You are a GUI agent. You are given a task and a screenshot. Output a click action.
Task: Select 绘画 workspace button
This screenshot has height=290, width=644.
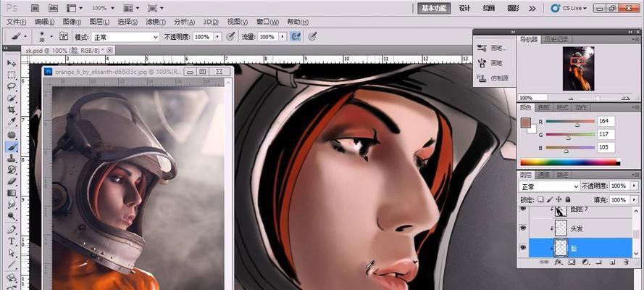point(489,8)
